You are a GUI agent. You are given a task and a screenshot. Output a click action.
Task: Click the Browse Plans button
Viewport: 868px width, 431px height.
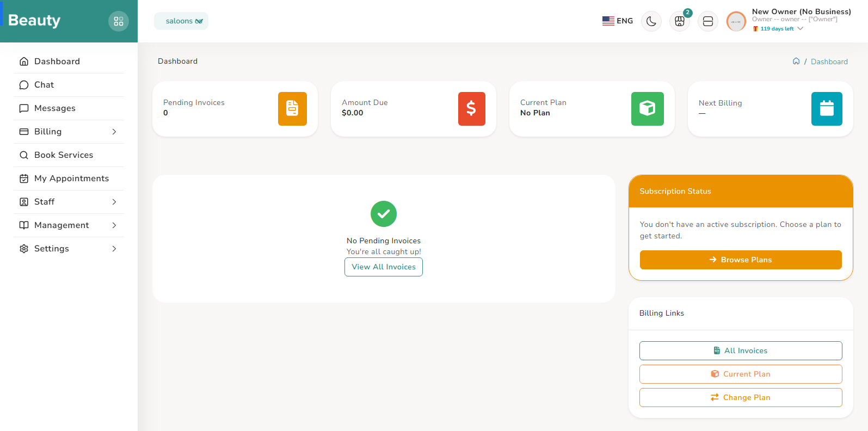pos(741,260)
